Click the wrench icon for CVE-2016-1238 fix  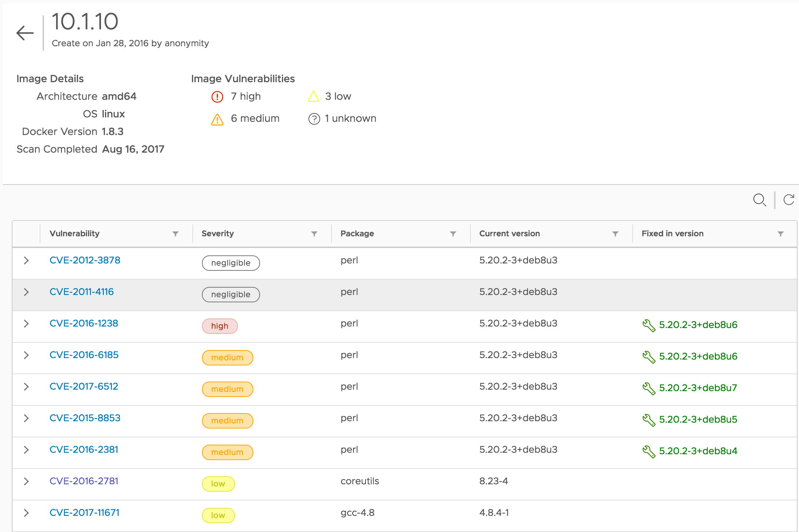(x=649, y=325)
